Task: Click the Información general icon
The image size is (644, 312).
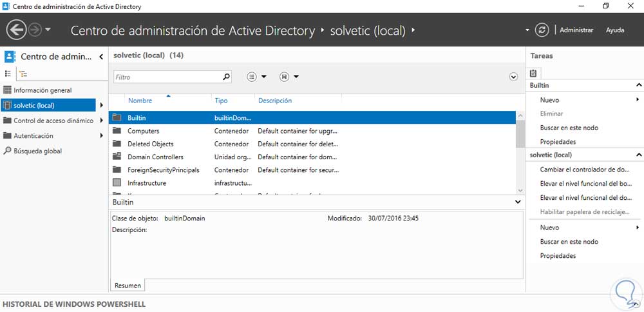Action: (x=7, y=90)
